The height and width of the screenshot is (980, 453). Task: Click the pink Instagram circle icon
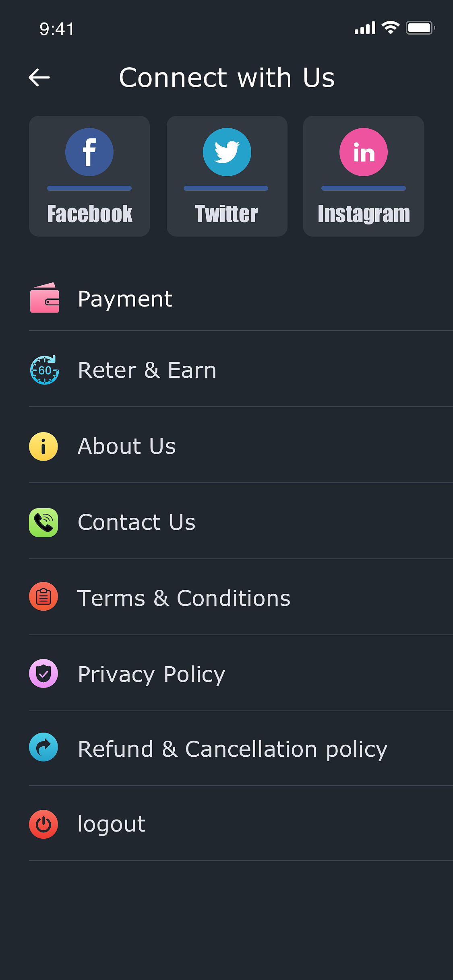click(364, 152)
